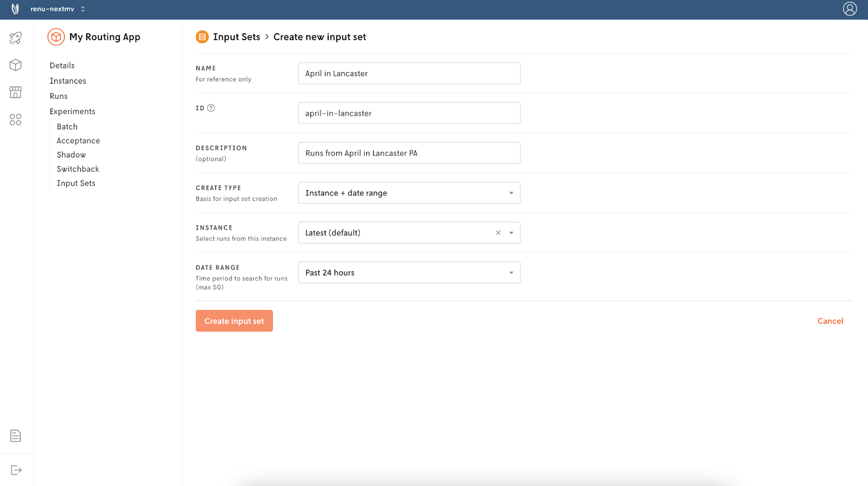Viewport: 868px width, 486px height.
Task: Click the Name field with April in Lancaster
Action: [409, 73]
